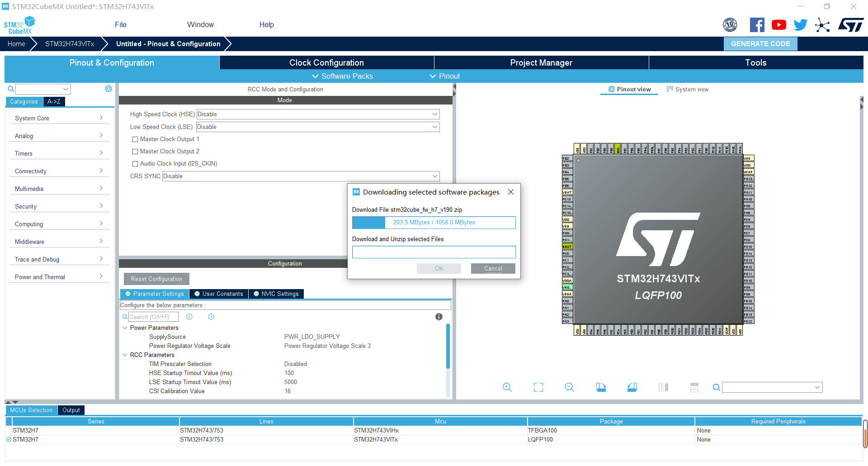This screenshot has height=466, width=868.
Task: Enable Audio Clock Input (I2S_CKIN) checkbox
Action: pyautogui.click(x=135, y=164)
